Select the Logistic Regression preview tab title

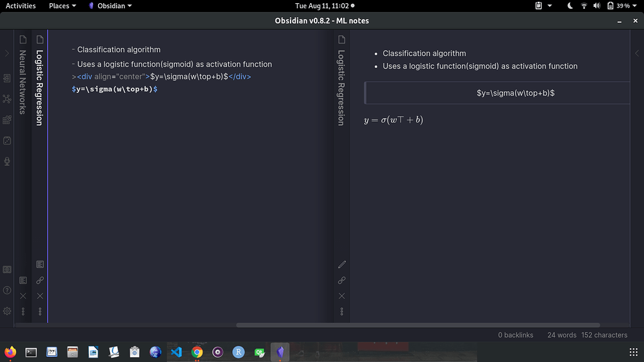[341, 88]
